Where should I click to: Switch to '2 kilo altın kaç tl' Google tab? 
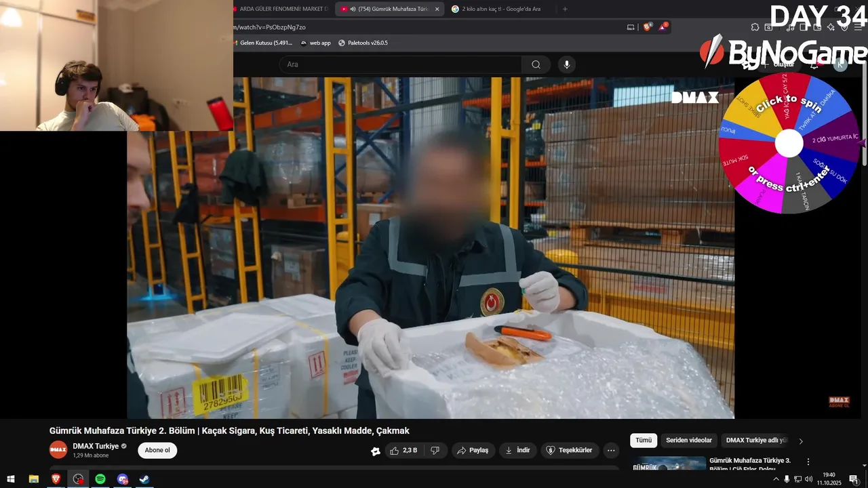point(500,9)
